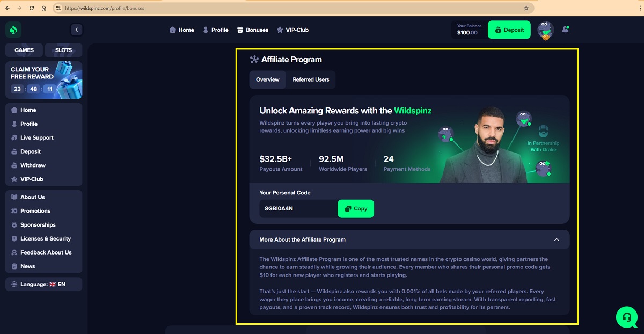Open the user avatar profile icon
This screenshot has height=334, width=644.
point(545,30)
